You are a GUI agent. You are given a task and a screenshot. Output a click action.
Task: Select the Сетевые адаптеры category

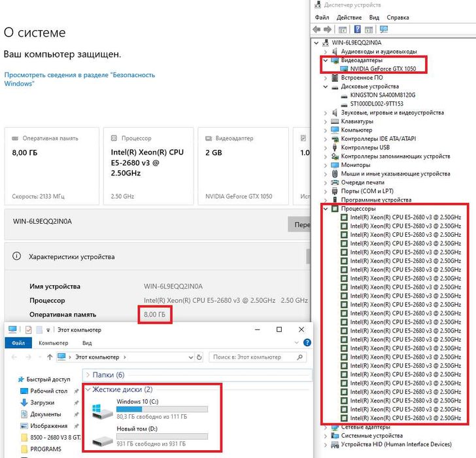pos(365,427)
